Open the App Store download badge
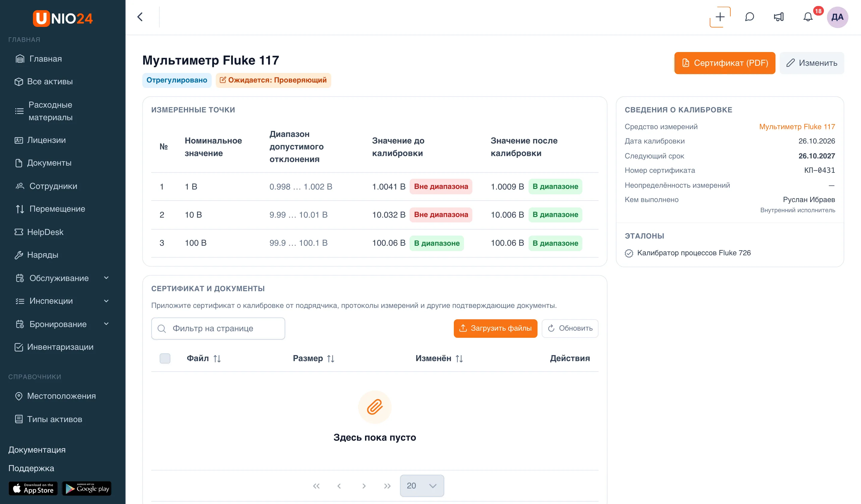Screen dimensions: 861x504 pos(33,488)
